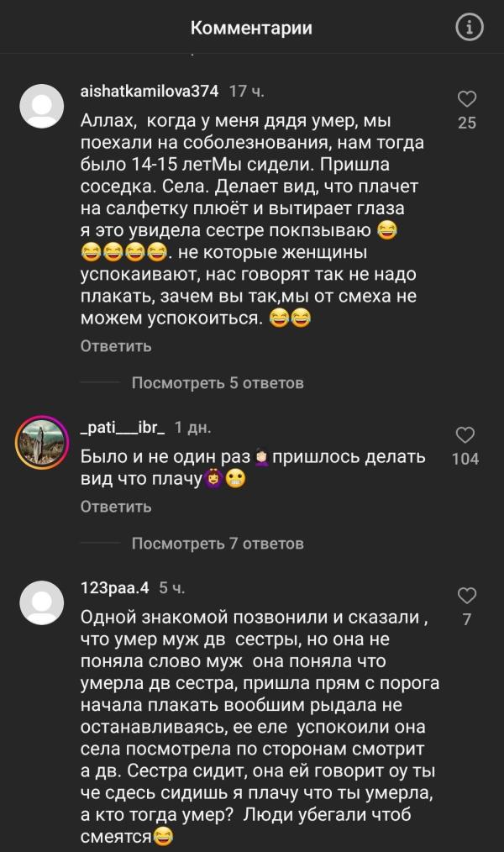Like aishatkamilova374's comment

click(466, 100)
